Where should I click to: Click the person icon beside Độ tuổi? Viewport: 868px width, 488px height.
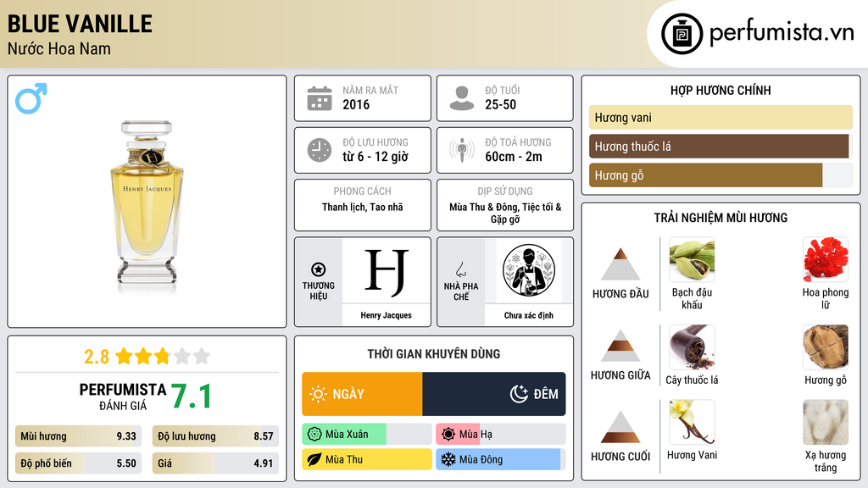(x=462, y=98)
